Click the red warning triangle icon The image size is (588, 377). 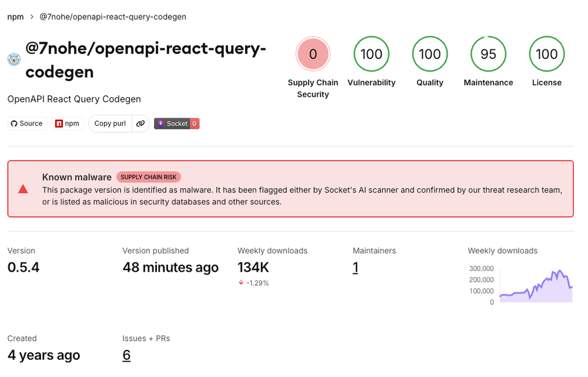[23, 189]
